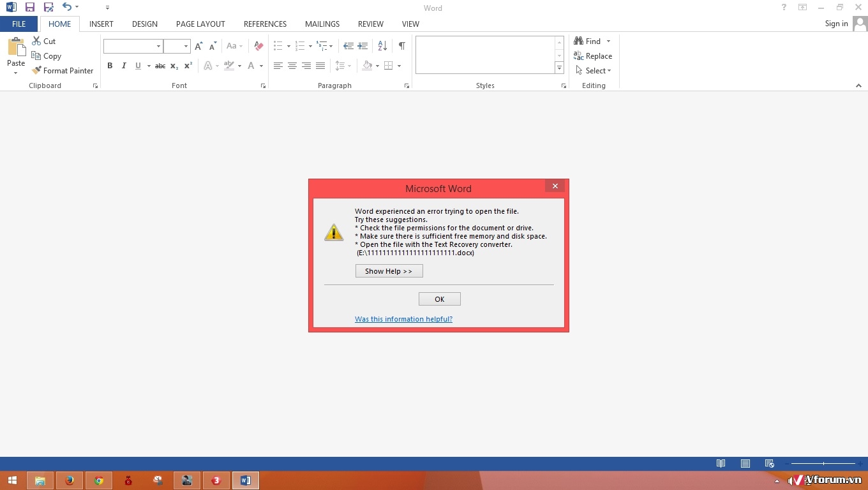Screen dimensions: 868x490
Task: Open the font size dropdown arrow
Action: [x=186, y=46]
